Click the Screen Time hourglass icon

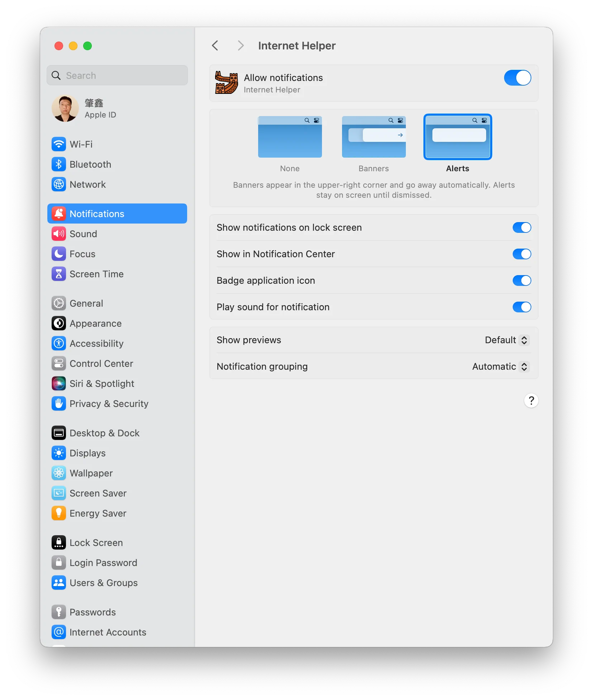(x=59, y=274)
